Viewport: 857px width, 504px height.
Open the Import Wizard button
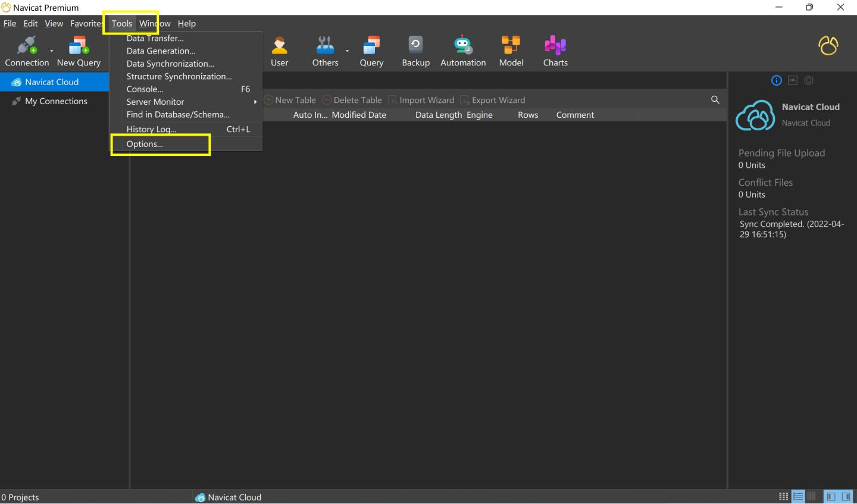tap(421, 100)
